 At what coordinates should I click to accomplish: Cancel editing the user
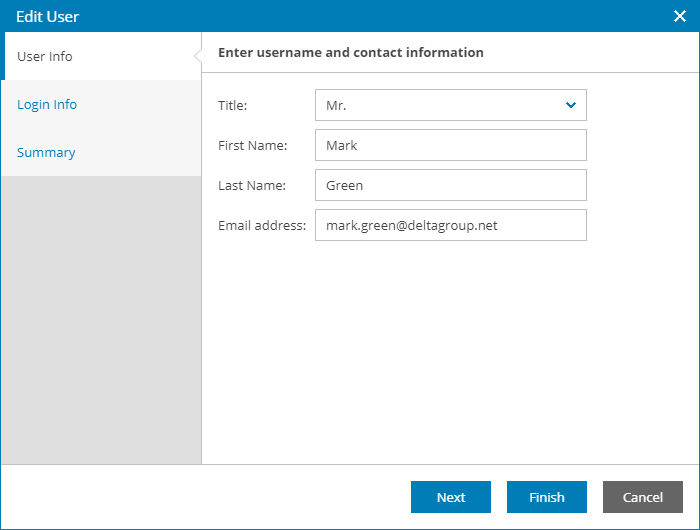[x=643, y=497]
